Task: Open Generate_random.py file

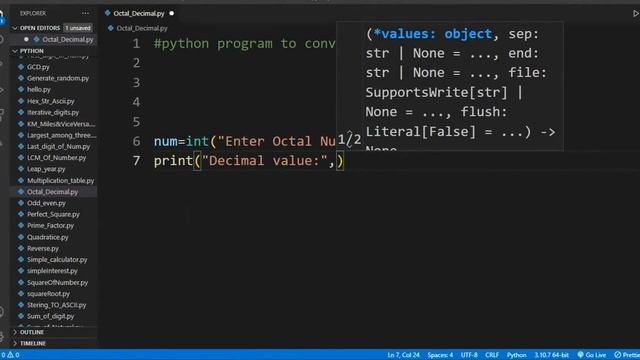Action: pyautogui.click(x=58, y=78)
